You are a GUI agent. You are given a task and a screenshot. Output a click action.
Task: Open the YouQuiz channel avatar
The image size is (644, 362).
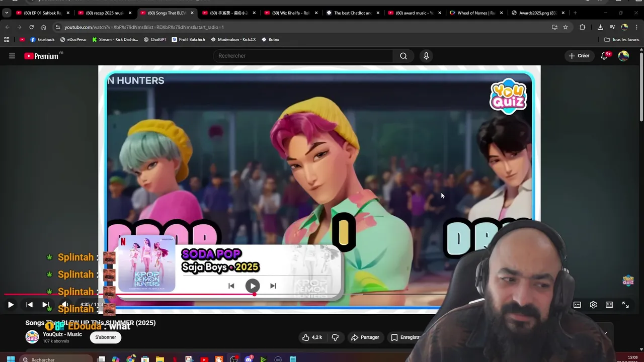[x=32, y=337]
